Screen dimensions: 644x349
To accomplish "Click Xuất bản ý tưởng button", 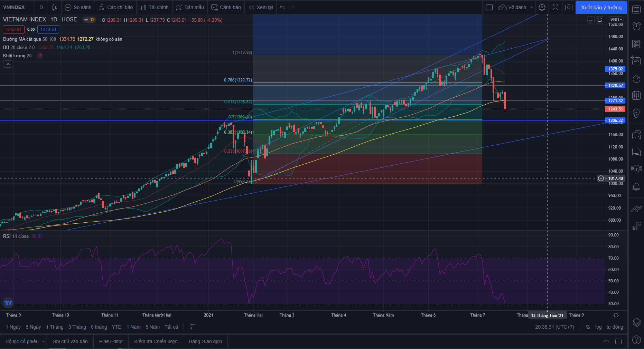I will point(601,7).
